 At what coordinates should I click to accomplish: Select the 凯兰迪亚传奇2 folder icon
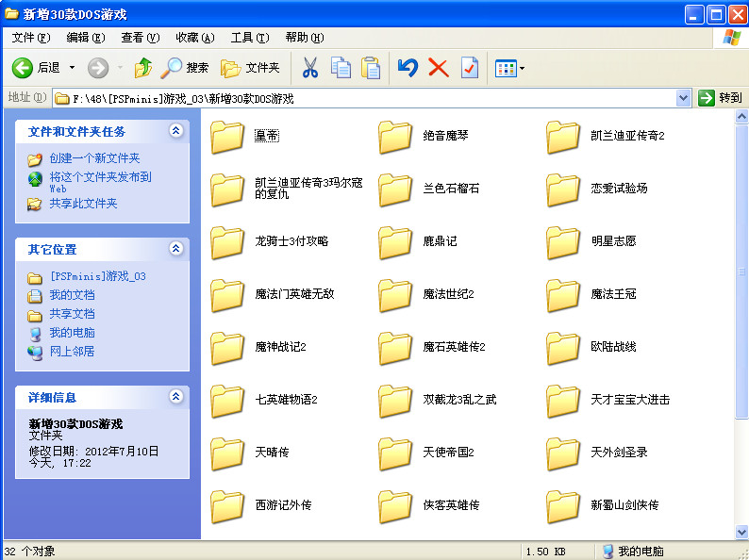[563, 137]
